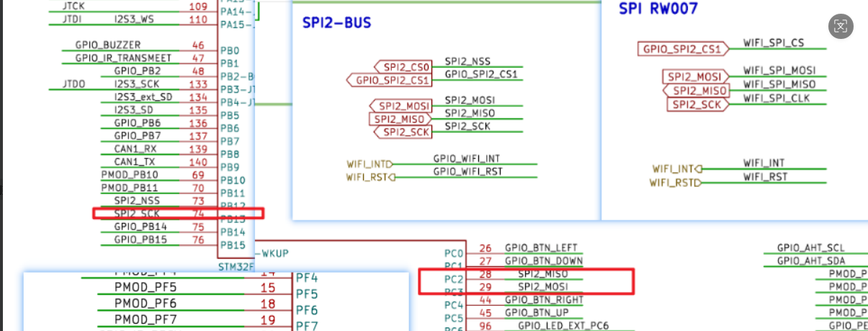Click the SPI RW007 block title
Image resolution: width=868 pixels, height=331 pixels.
click(658, 9)
